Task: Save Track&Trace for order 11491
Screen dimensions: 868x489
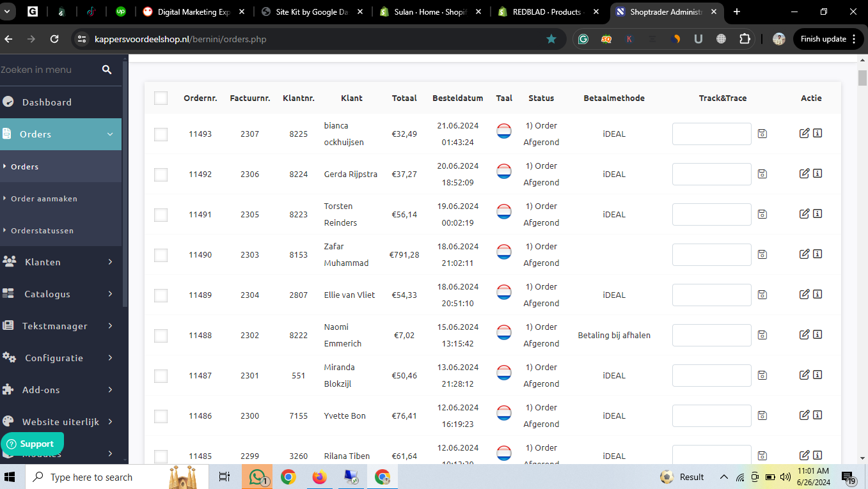Action: tap(762, 214)
